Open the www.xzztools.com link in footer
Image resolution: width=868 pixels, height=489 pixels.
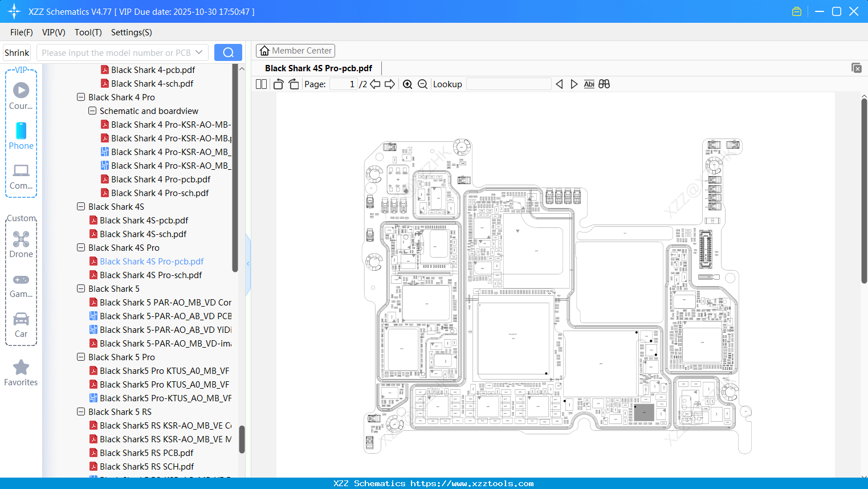(x=472, y=483)
